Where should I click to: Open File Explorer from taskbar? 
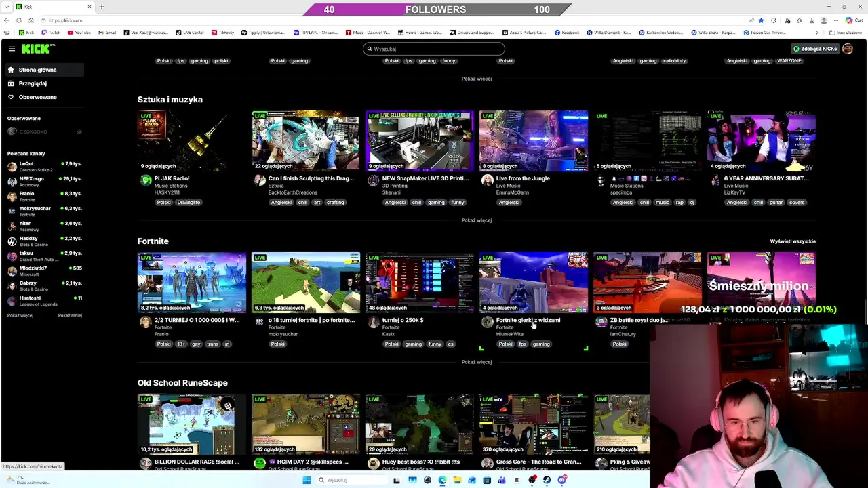pyautogui.click(x=457, y=480)
